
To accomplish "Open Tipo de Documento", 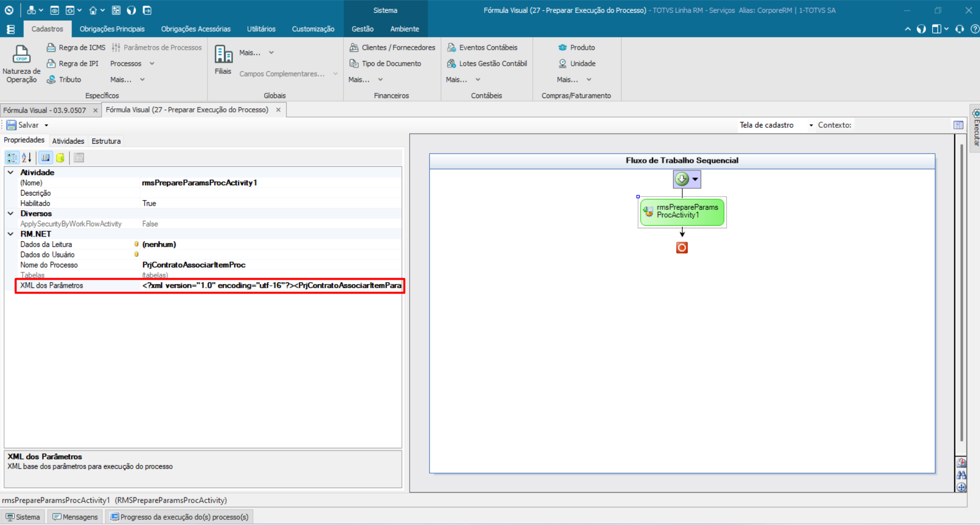I will tap(385, 64).
